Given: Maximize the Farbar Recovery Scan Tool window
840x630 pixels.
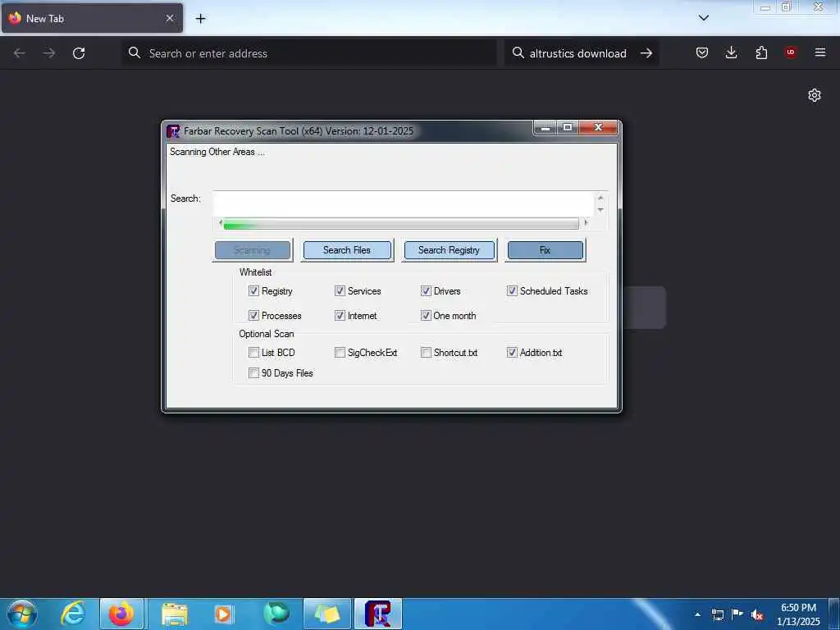Looking at the screenshot, I should click(568, 127).
